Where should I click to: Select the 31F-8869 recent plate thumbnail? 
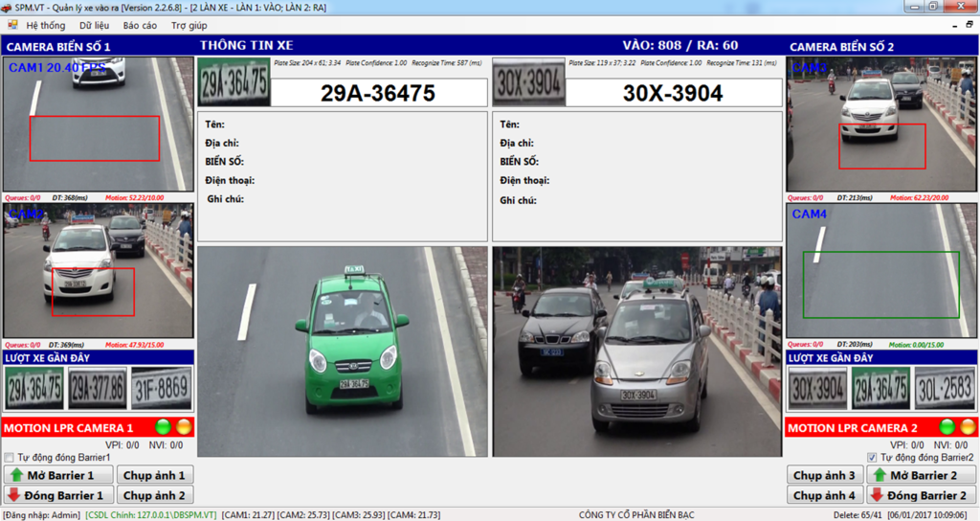(161, 388)
